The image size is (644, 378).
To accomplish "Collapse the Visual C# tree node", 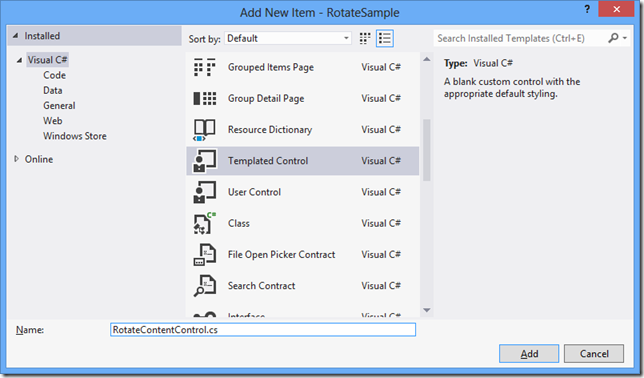I will (x=19, y=60).
